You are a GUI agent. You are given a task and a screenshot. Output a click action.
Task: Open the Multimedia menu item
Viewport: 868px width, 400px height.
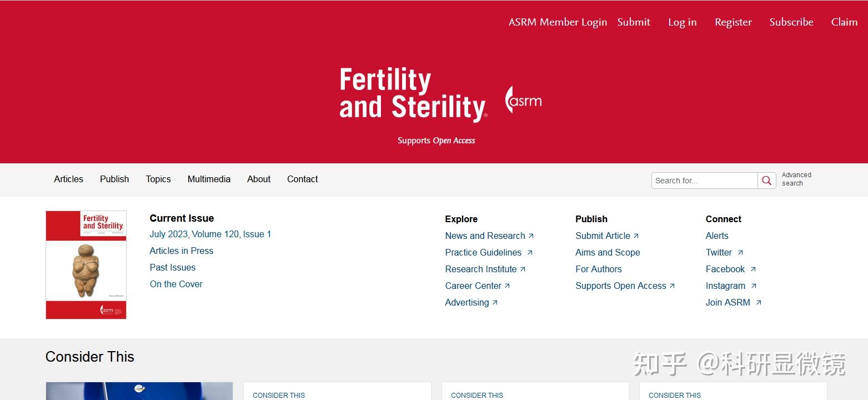point(209,179)
